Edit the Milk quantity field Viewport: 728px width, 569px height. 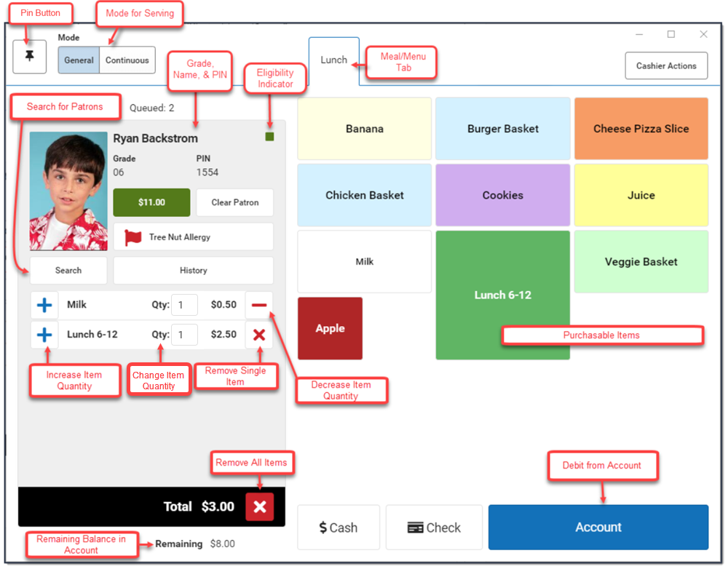coord(184,305)
